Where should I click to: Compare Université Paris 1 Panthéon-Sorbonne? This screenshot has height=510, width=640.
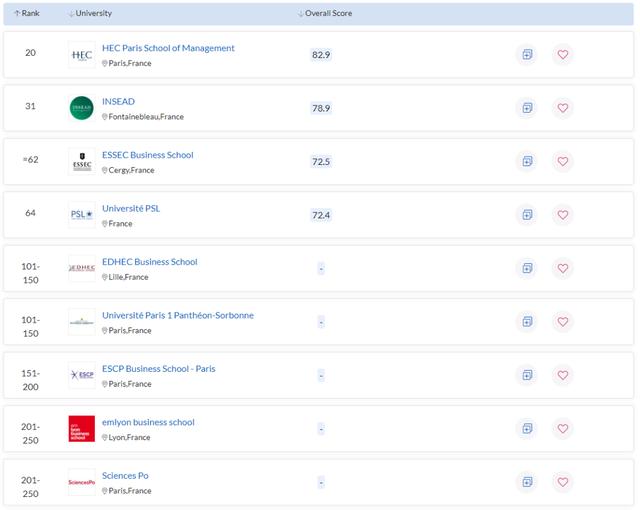pos(527,322)
